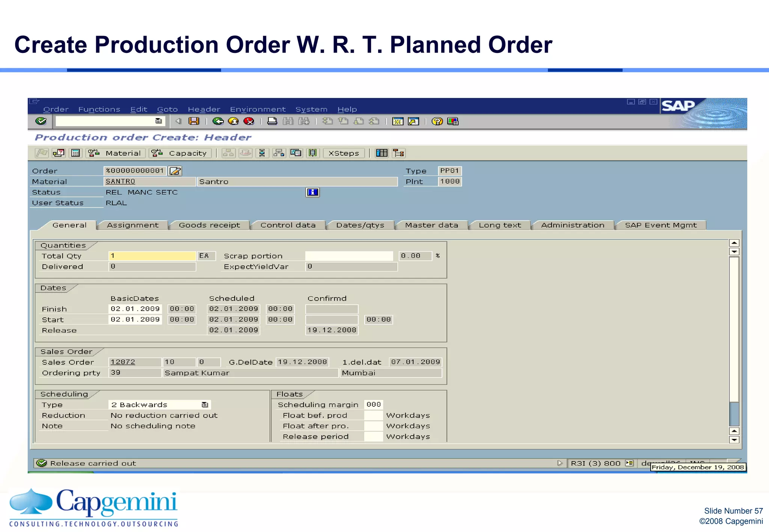
Task: Click the scroll down arrow at the scrollbar bottom
Action: coord(734,440)
